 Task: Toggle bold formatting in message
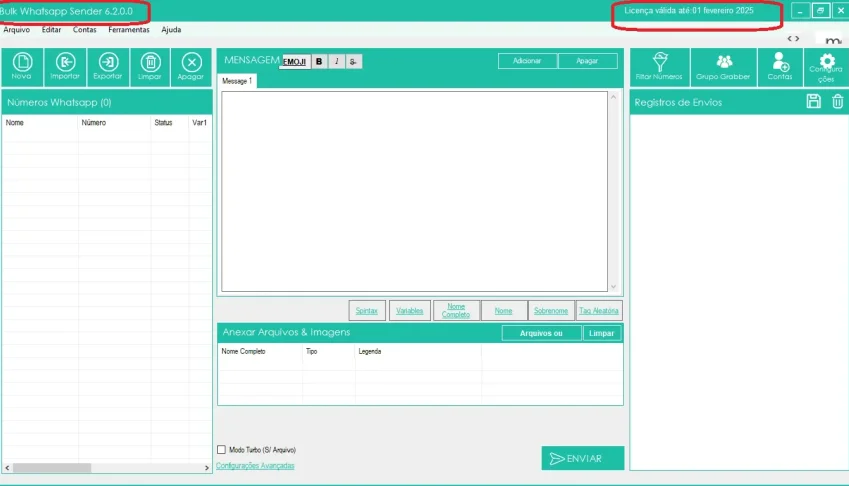(x=319, y=62)
